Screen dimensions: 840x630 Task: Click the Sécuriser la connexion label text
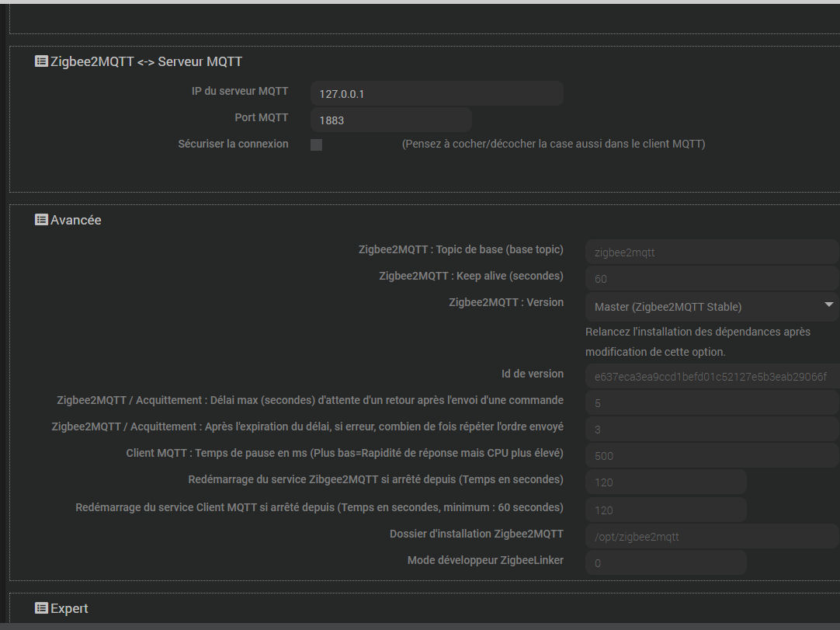[233, 144]
